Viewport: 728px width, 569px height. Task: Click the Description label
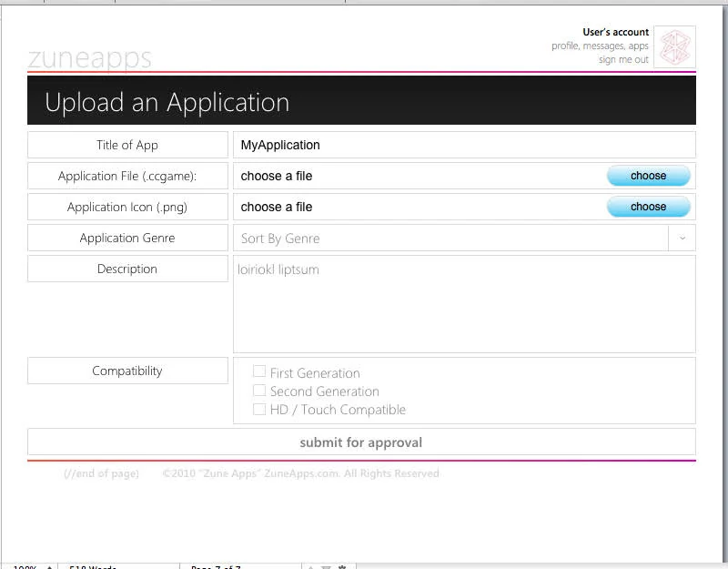pos(127,269)
